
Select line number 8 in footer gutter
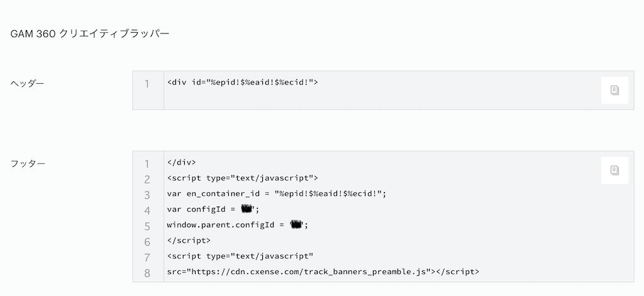[x=147, y=273]
